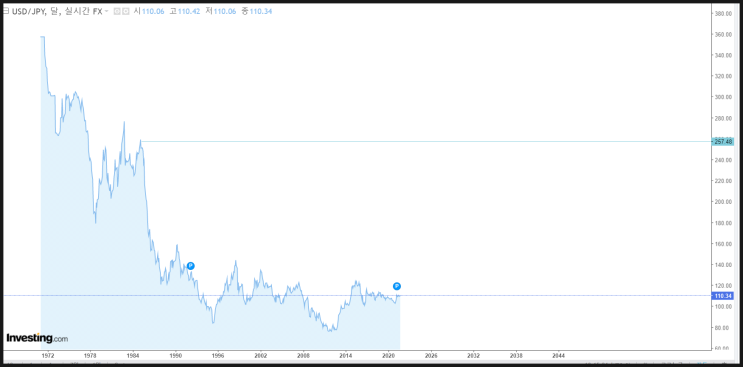Click the open value 시 110.06
Screen dimensions: 743x367
149,11
